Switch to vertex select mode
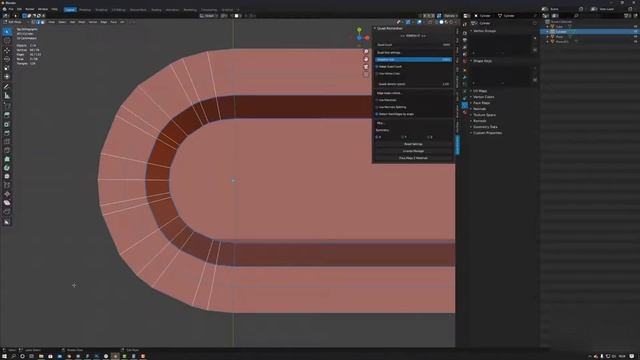 pyautogui.click(x=33, y=22)
